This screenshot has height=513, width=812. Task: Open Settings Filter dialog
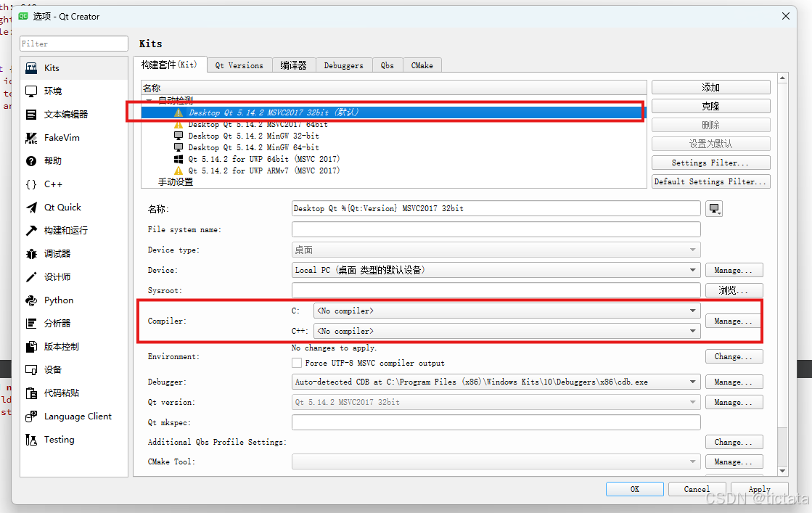(710, 162)
